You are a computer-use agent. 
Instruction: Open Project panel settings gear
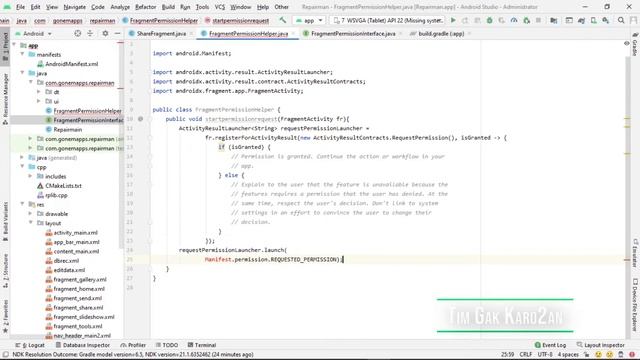click(105, 33)
